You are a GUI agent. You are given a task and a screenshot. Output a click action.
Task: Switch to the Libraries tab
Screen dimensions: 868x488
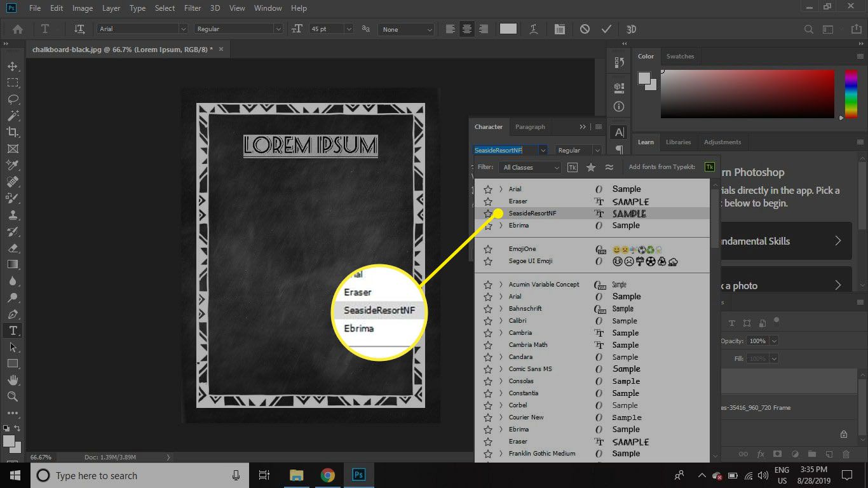[x=679, y=142]
